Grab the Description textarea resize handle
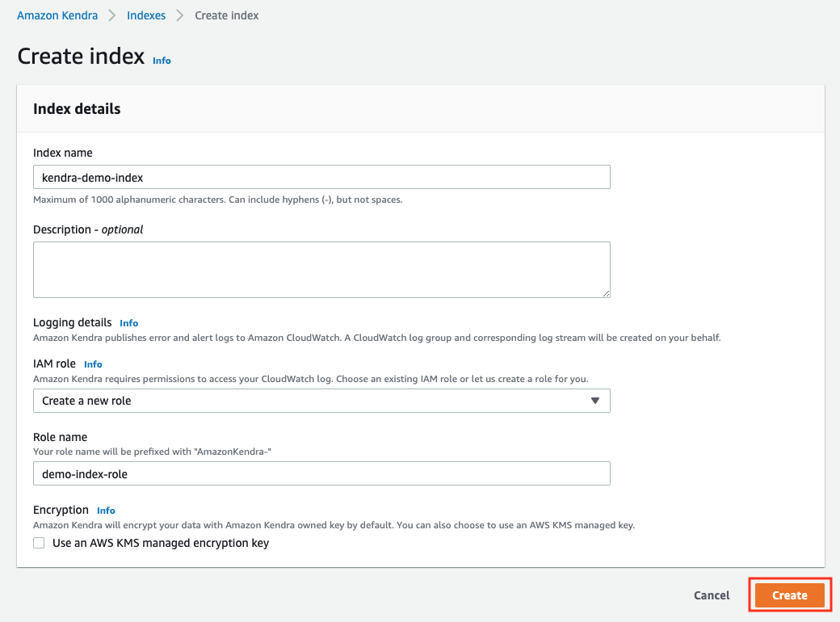 pyautogui.click(x=606, y=293)
